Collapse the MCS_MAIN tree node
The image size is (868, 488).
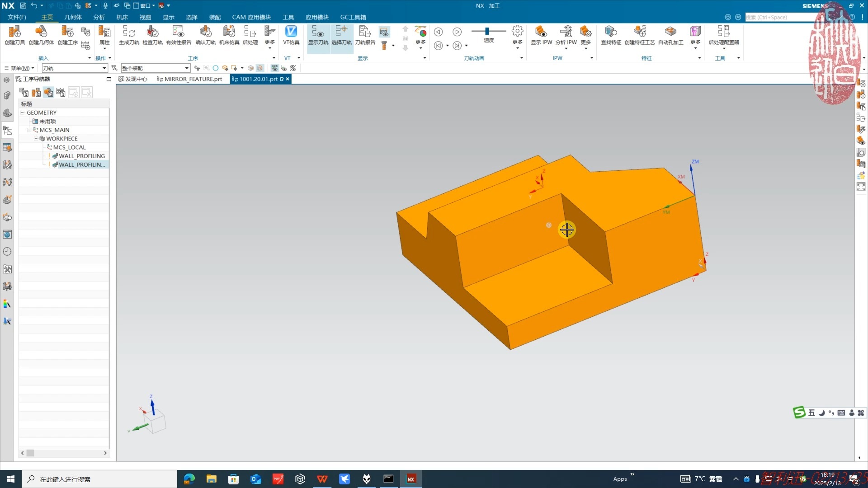click(29, 130)
